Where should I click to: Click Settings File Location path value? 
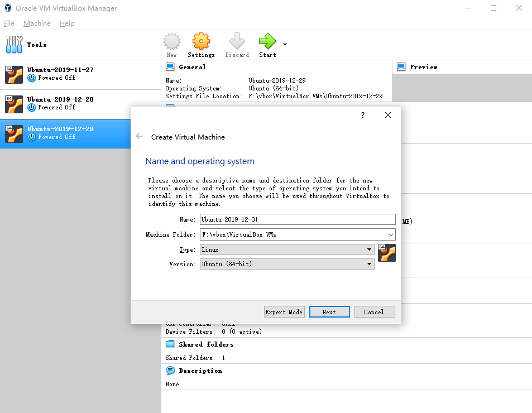coord(315,97)
